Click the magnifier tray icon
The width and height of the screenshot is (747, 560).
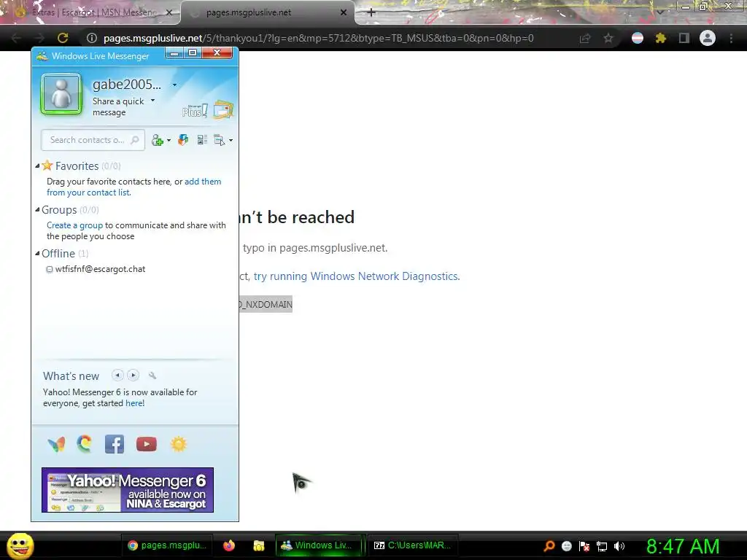pos(549,545)
